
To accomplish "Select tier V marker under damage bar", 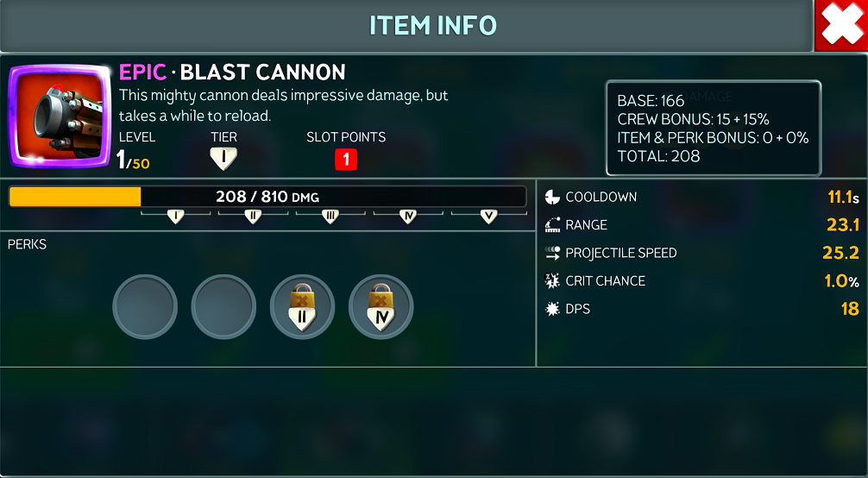I will tap(489, 216).
